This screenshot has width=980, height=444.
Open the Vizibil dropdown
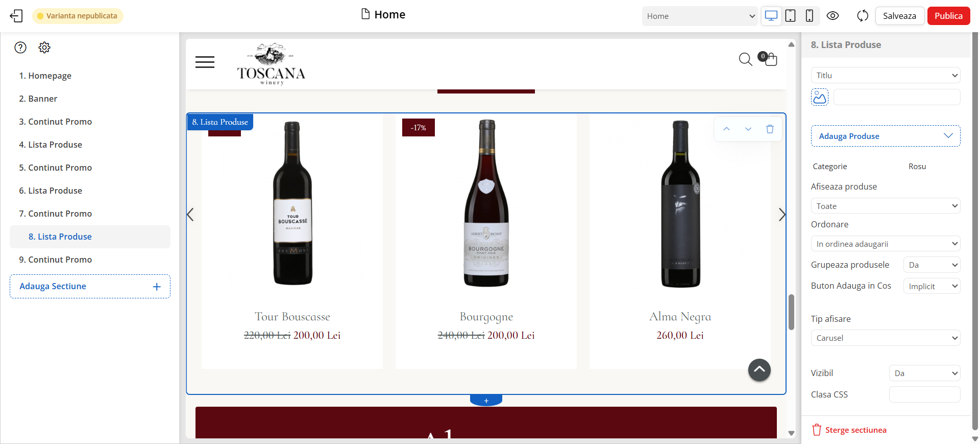(924, 373)
